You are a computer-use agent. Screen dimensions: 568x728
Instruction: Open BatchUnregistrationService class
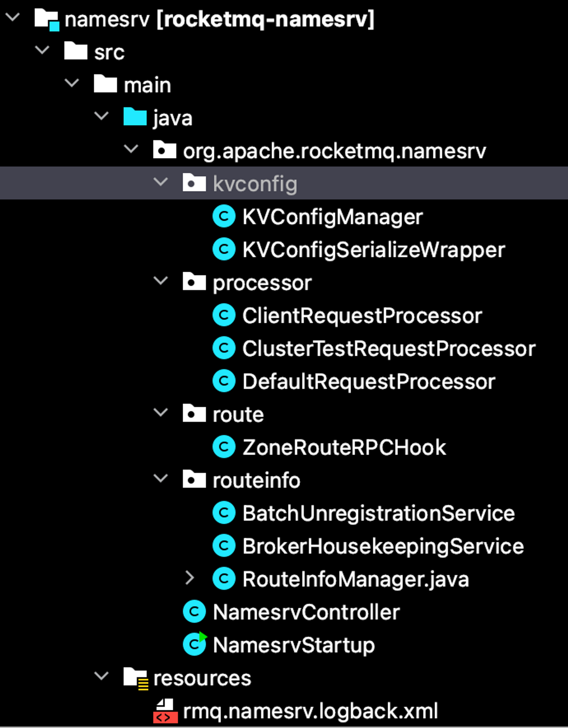pyautogui.click(x=379, y=514)
